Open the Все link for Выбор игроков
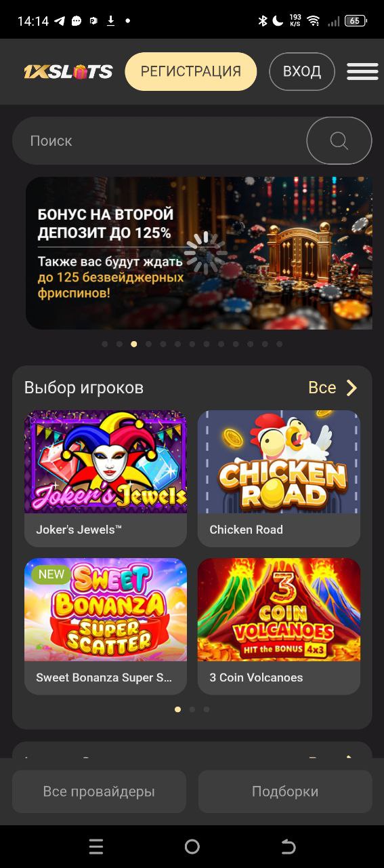The height and width of the screenshot is (868, 384). (x=322, y=388)
